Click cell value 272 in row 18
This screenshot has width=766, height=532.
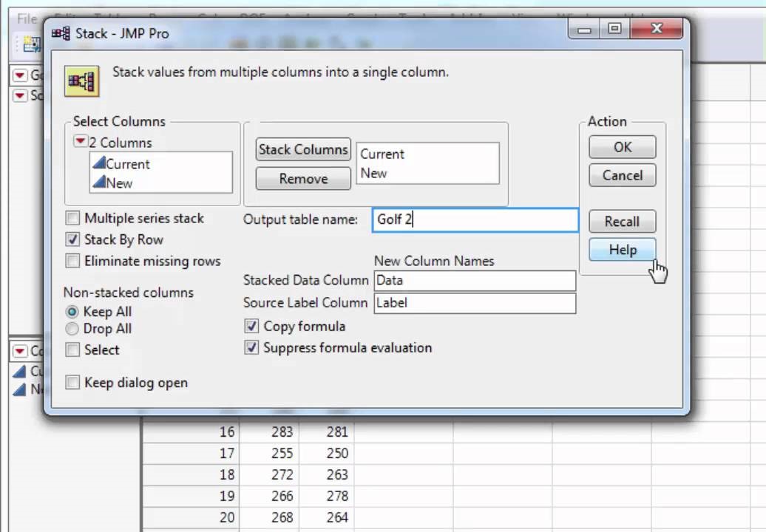(282, 475)
